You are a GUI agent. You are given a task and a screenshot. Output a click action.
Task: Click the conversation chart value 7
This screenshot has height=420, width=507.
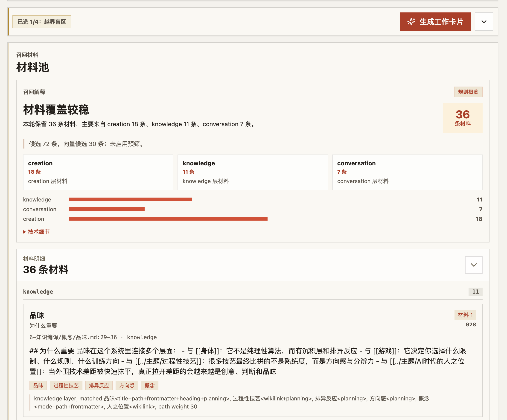coord(481,209)
